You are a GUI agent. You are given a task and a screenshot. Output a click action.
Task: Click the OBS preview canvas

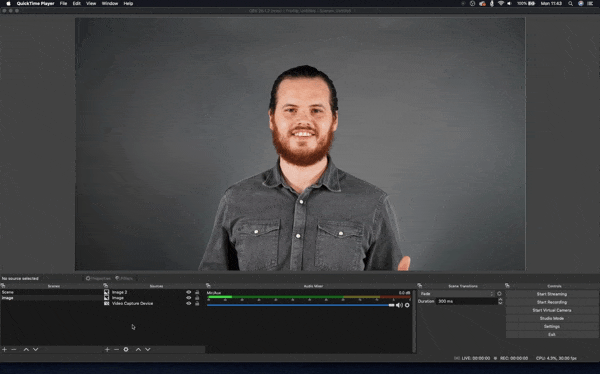click(x=300, y=144)
